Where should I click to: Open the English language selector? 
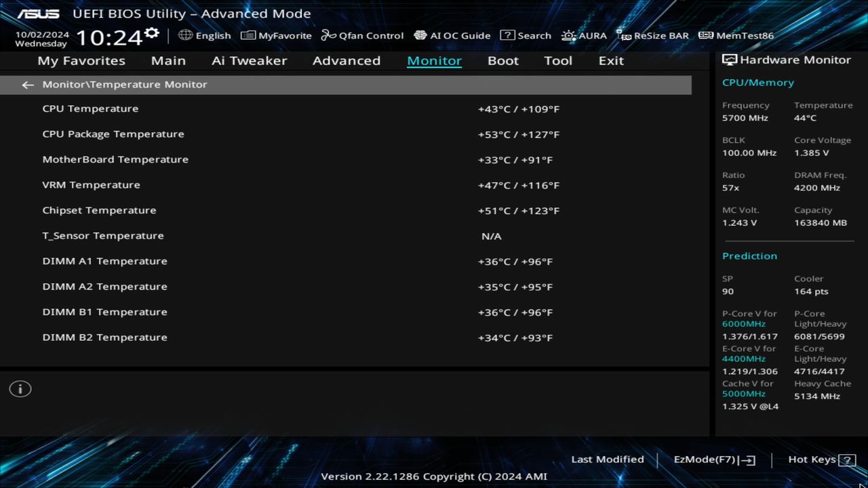click(x=205, y=35)
